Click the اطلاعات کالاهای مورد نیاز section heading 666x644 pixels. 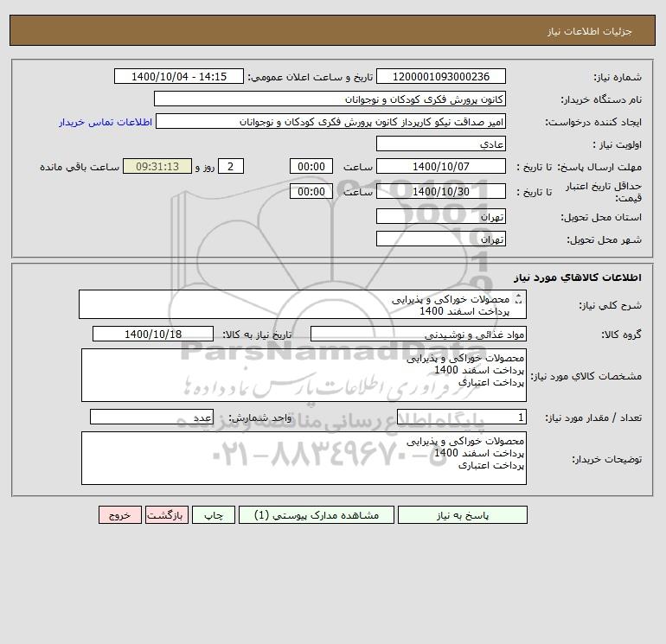pos(578,277)
